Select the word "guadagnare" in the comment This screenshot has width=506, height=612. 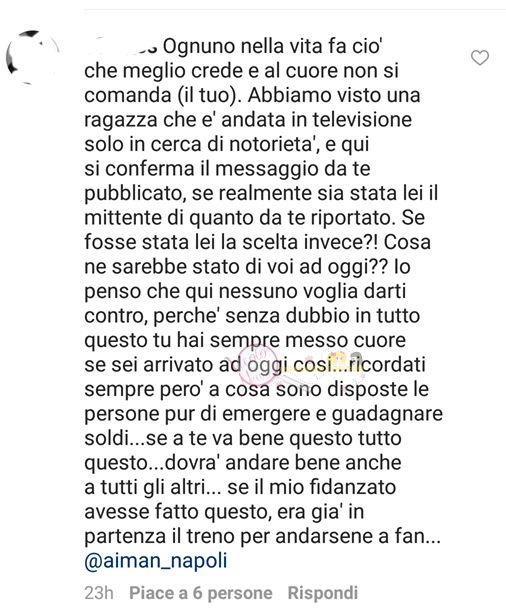pyautogui.click(x=387, y=415)
